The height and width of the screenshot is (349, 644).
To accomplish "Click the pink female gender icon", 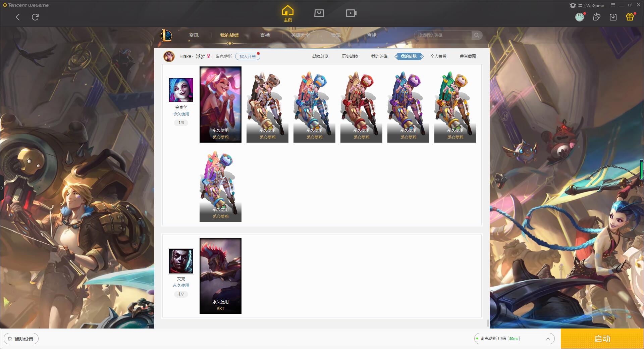I will pos(209,56).
